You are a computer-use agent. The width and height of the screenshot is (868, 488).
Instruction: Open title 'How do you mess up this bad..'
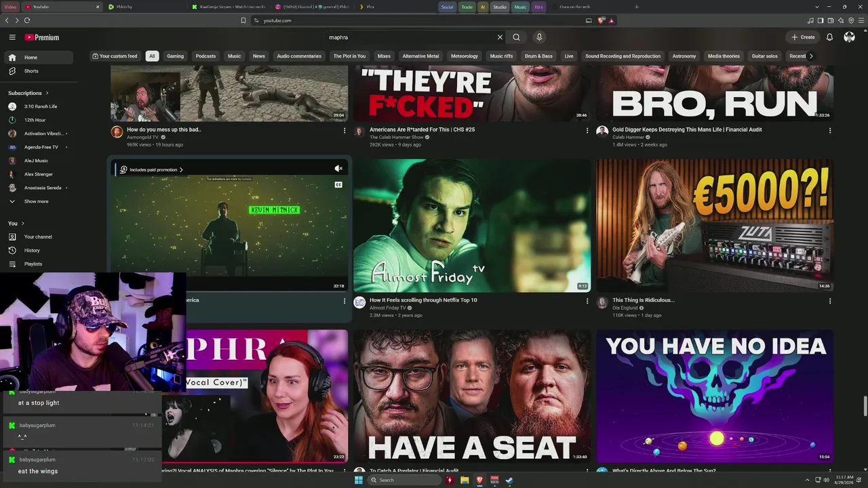(164, 129)
